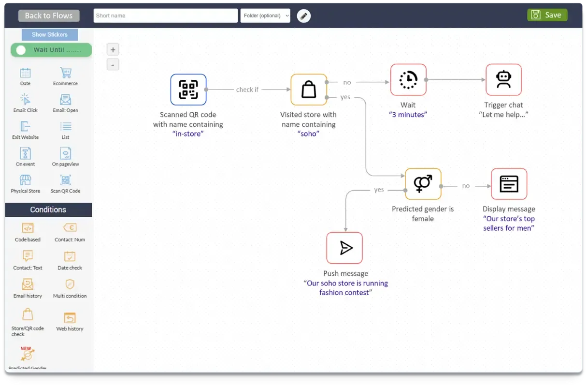This screenshot has height=387, width=588.
Task: Choose the Physical Store trigger
Action: (x=26, y=180)
